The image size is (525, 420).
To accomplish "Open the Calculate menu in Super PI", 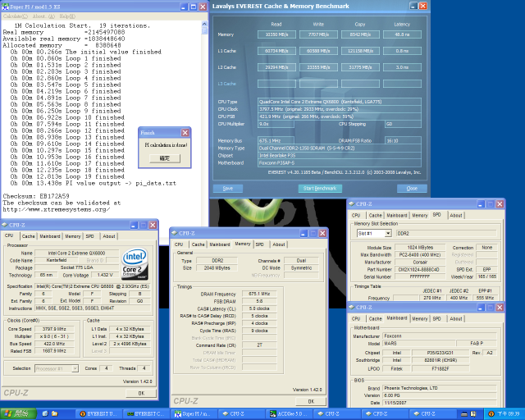I will 15,16.
